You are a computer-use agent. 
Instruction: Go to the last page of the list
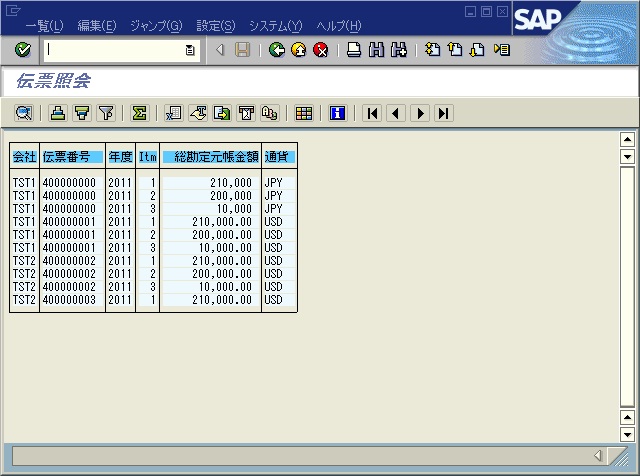(x=443, y=113)
